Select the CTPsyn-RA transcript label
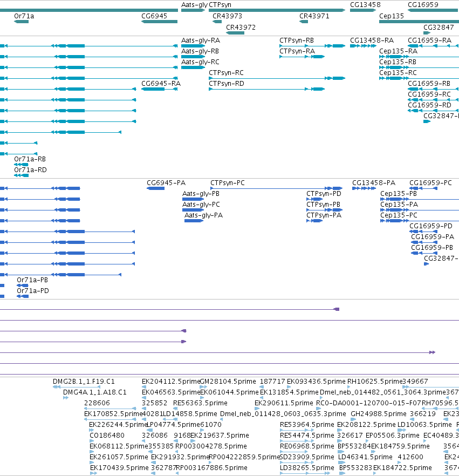 click(x=297, y=51)
